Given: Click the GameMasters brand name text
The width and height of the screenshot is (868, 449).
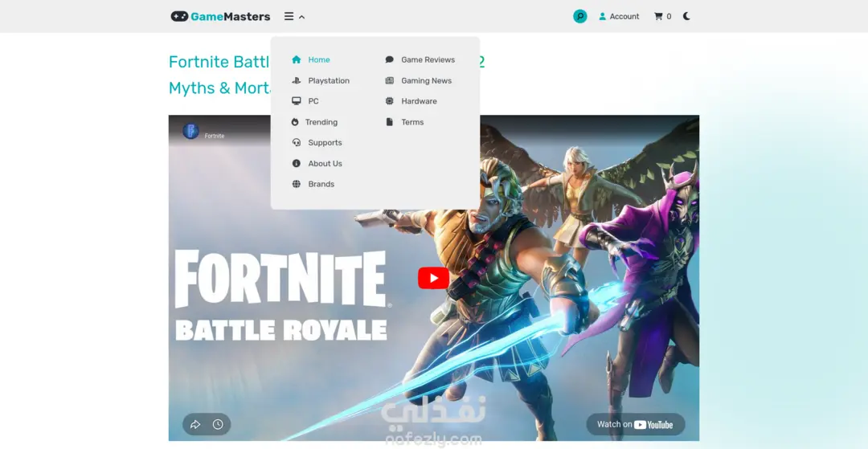Looking at the screenshot, I should pos(231,17).
